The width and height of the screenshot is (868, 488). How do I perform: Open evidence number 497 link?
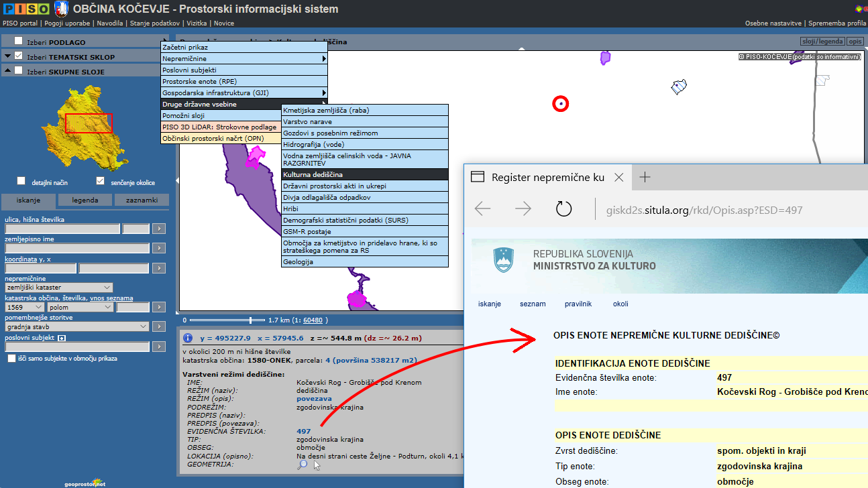pos(303,432)
